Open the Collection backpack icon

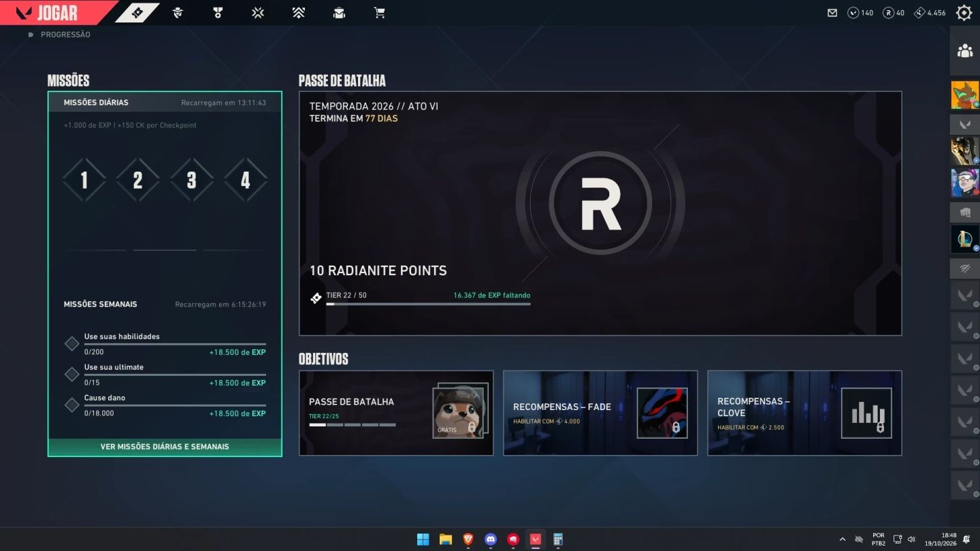click(x=339, y=12)
